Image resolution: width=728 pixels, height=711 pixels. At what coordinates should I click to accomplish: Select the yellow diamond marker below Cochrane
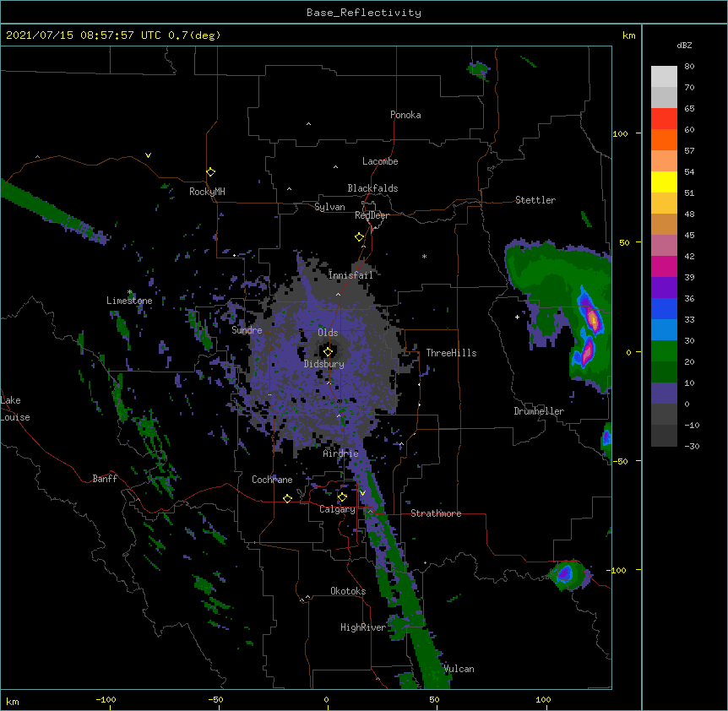(287, 498)
